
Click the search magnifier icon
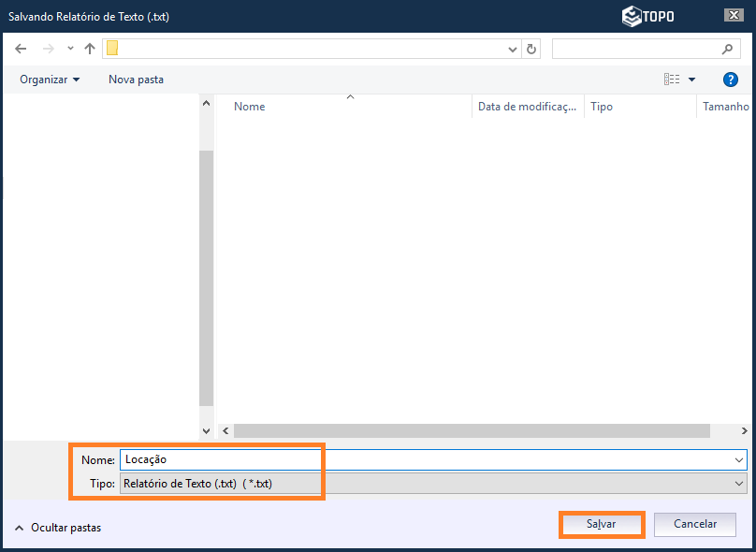tap(727, 49)
